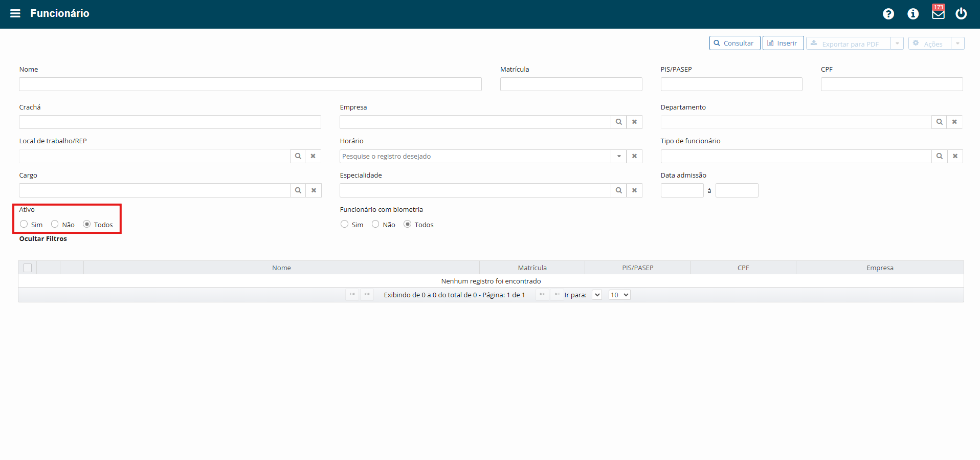Image resolution: width=980 pixels, height=460 pixels.
Task: Clear the Cargo field
Action: tap(314, 190)
